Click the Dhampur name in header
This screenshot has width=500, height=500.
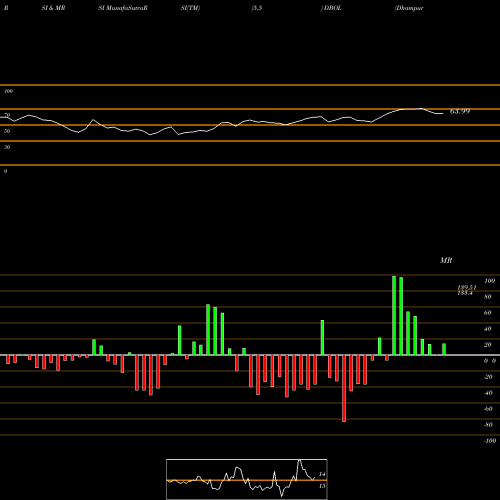click(x=409, y=8)
